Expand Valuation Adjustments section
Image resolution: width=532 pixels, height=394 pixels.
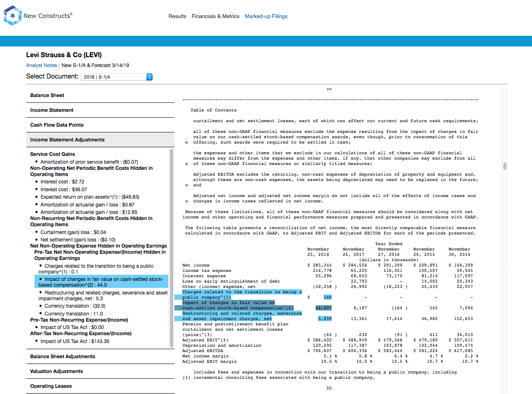[100, 371]
